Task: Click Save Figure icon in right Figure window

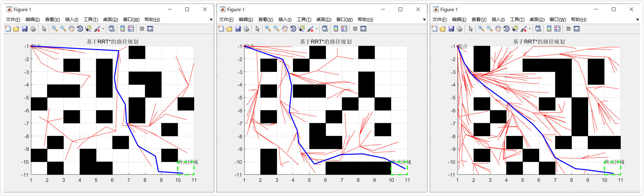Action: (x=451, y=29)
